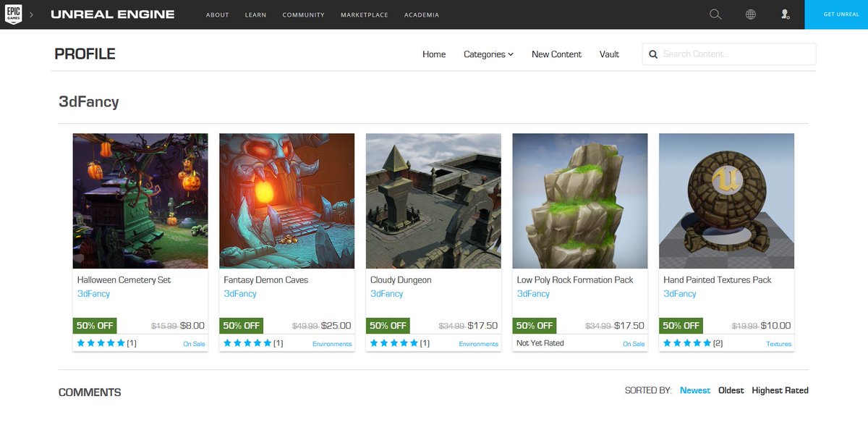Click 3dFancy seller link under Low Poly Rock Formation
Viewport: 868px width, 425px height.
pos(533,294)
